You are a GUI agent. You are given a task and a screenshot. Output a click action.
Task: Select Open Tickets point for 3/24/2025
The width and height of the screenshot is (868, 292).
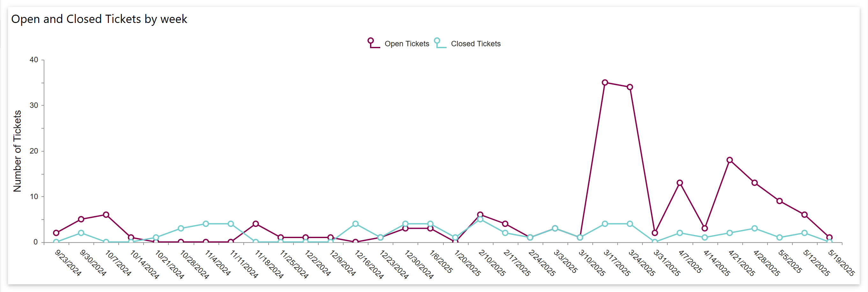point(630,87)
